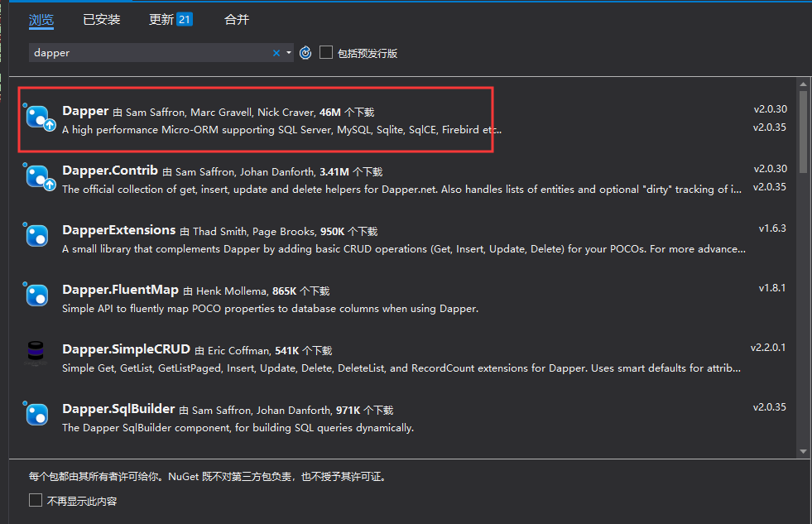Open the search box history dropdown
The width and height of the screenshot is (812, 524).
[x=288, y=53]
